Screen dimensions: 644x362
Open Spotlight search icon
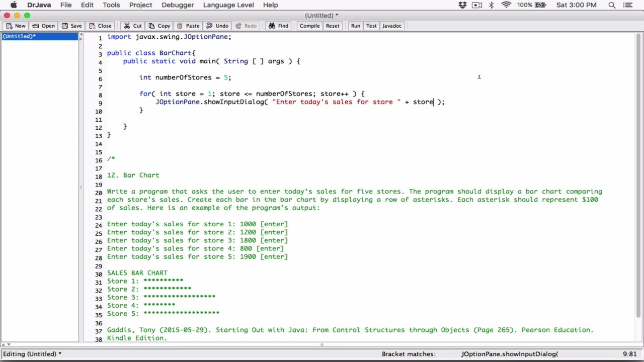tap(612, 5)
